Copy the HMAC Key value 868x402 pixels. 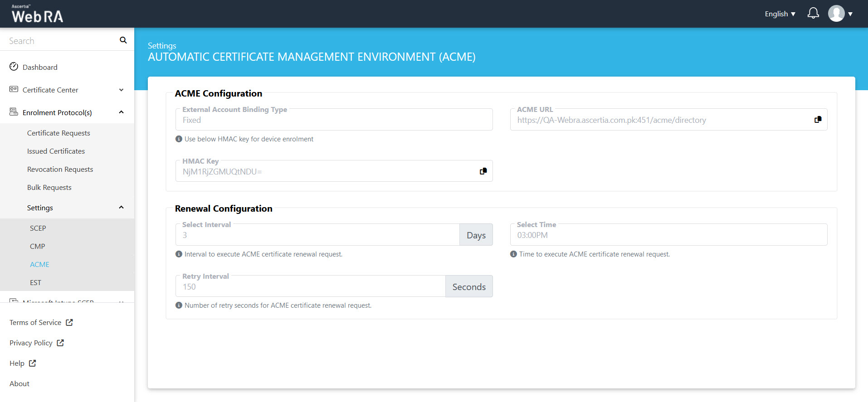click(x=483, y=171)
